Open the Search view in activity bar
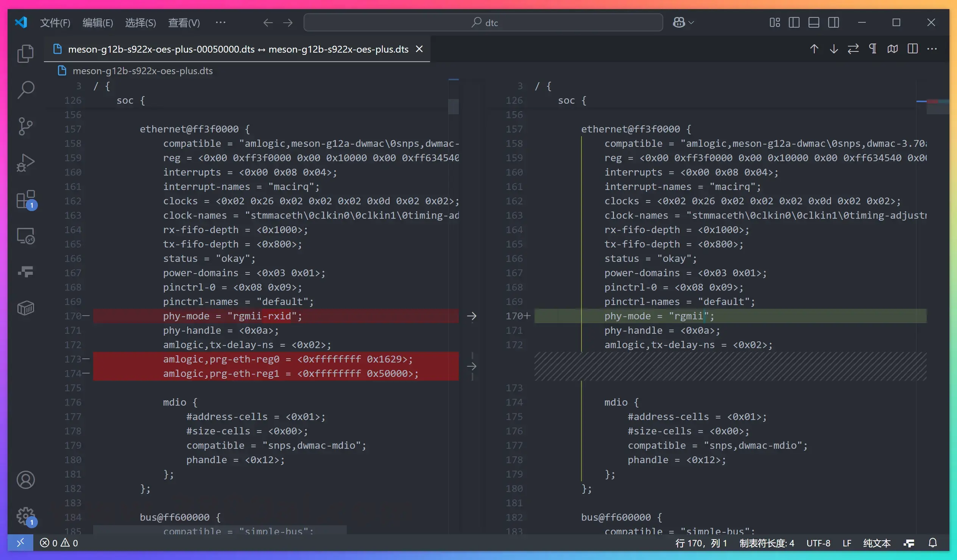Screen dimensions: 957x560 point(25,90)
